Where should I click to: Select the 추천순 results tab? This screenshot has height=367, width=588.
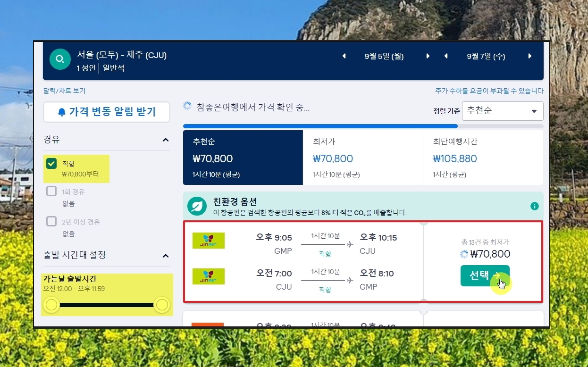(243, 158)
